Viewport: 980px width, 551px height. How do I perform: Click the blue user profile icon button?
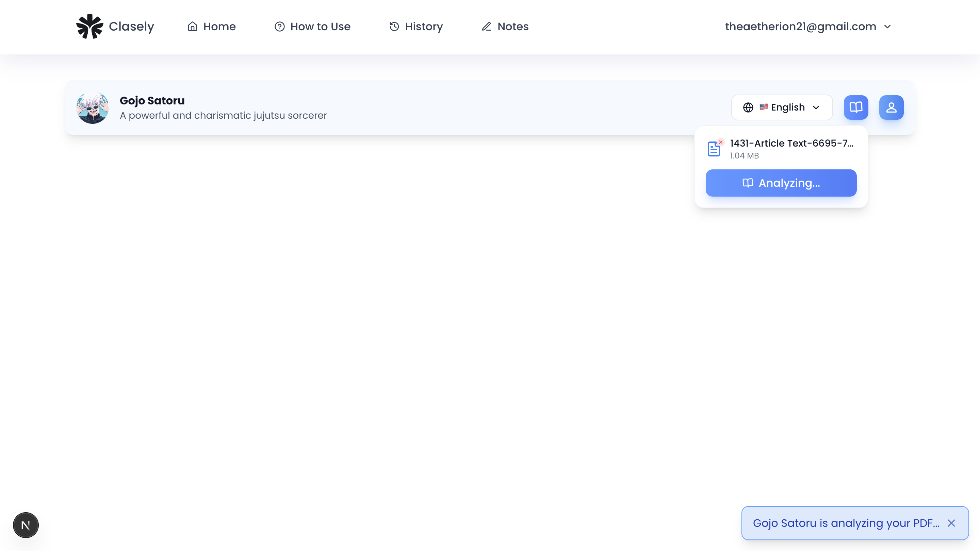tap(892, 107)
